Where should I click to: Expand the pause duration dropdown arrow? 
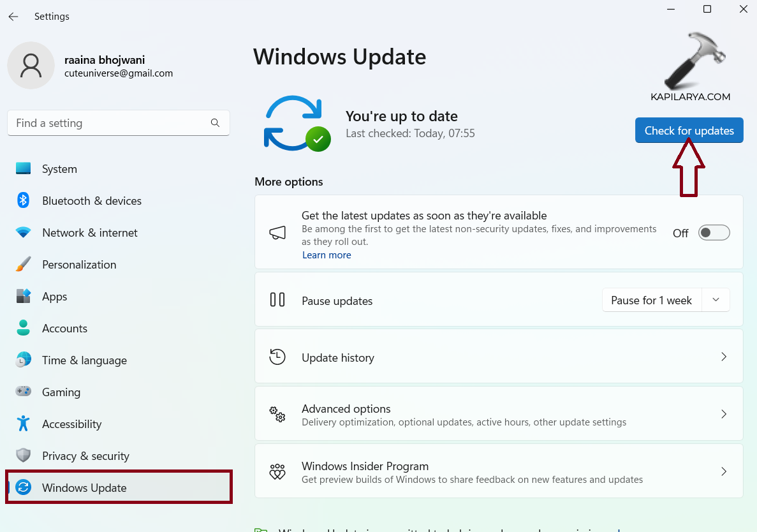point(716,300)
